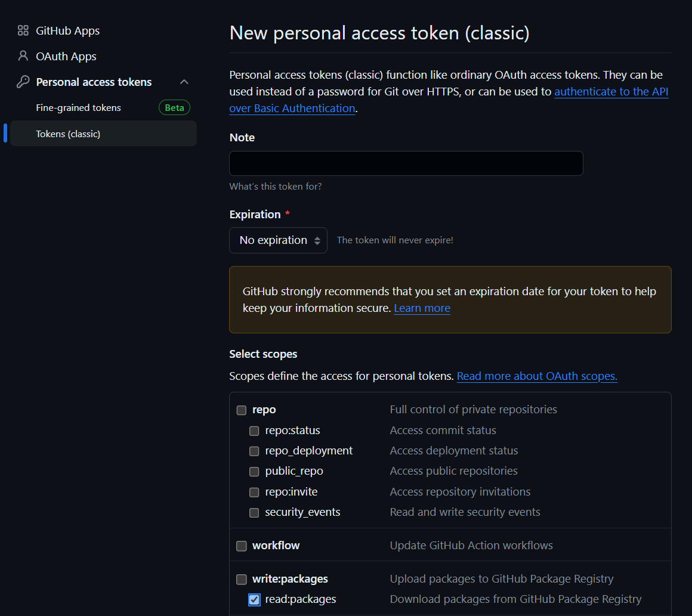Open the authenticate to the API link

(611, 91)
